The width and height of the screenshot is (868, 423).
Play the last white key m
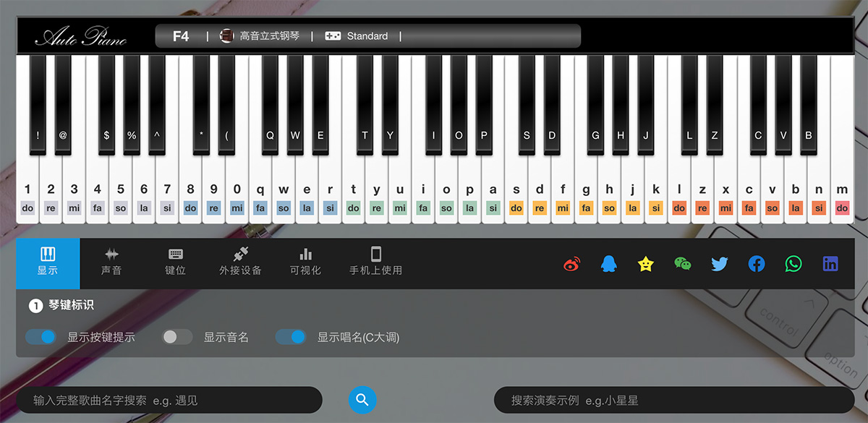coord(842,189)
